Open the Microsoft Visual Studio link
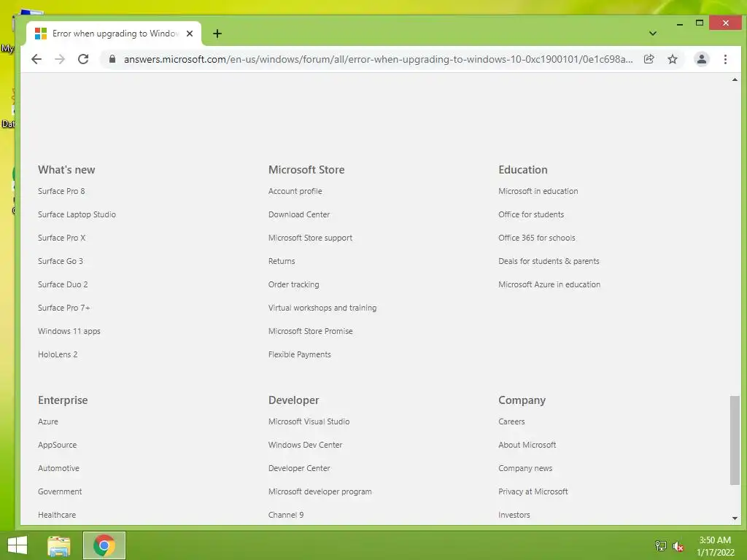The width and height of the screenshot is (747, 560). pos(309,421)
